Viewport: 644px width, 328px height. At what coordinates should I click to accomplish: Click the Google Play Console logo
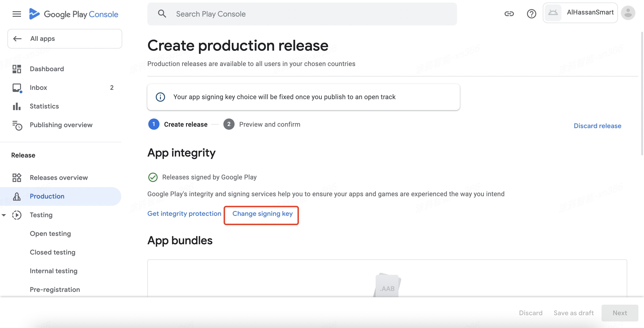(x=73, y=14)
